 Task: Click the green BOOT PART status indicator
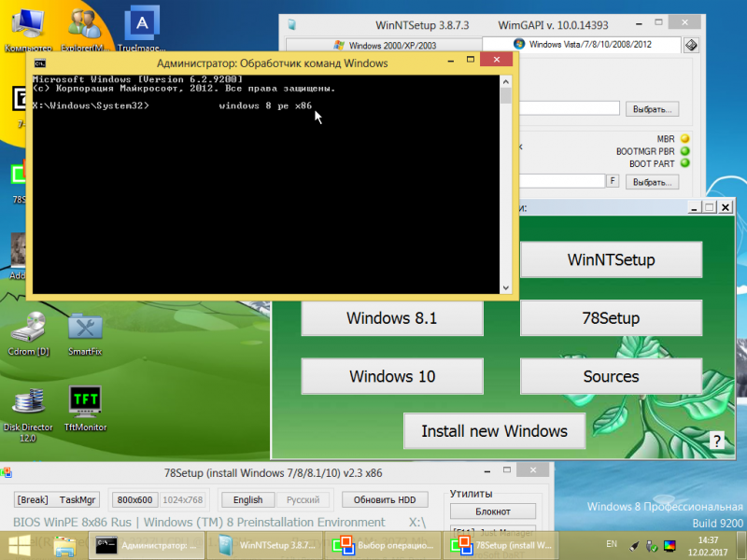pyautogui.click(x=685, y=163)
